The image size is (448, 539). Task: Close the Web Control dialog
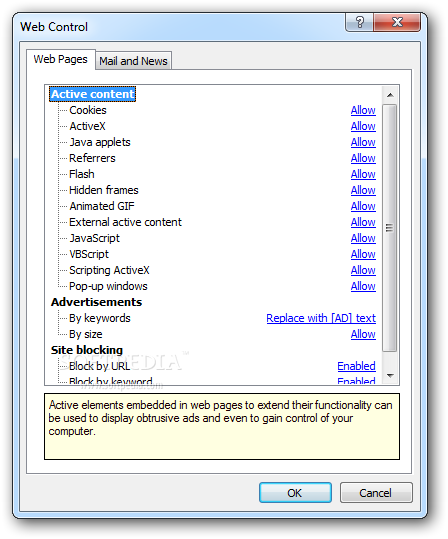tap(397, 22)
